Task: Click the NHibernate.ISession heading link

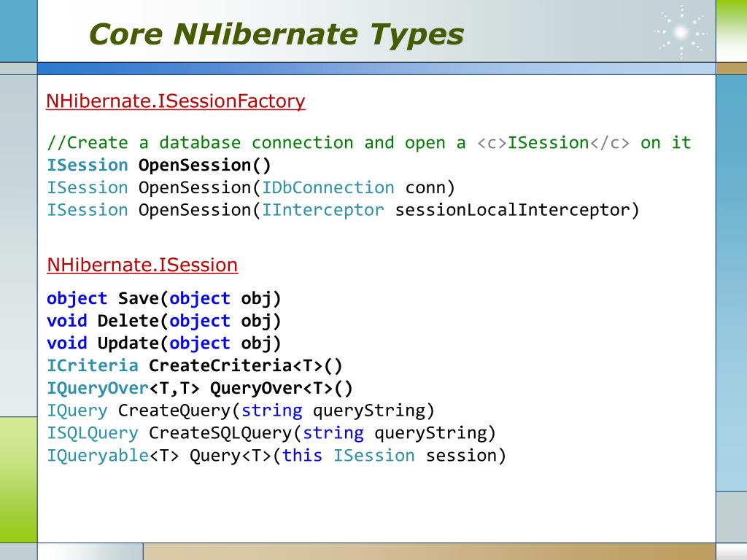Action: [x=142, y=265]
